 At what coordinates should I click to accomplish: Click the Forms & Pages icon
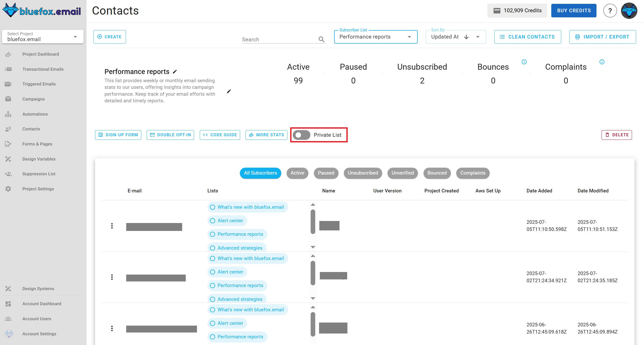(8, 144)
